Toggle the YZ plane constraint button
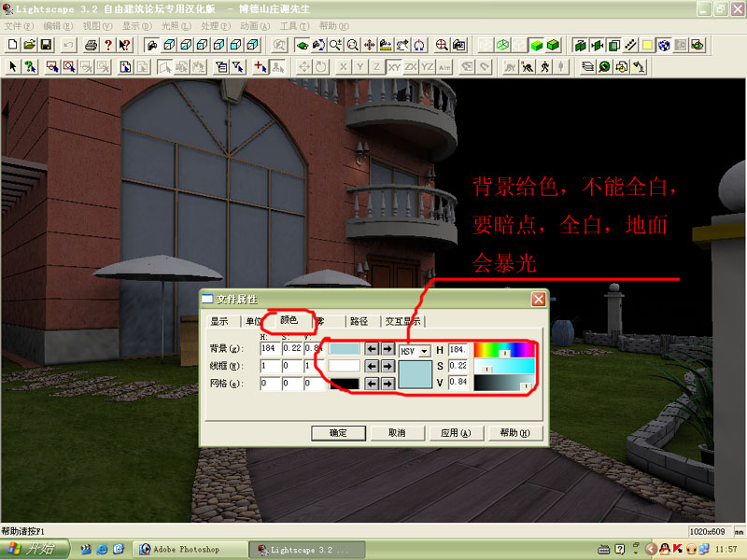This screenshot has height=560, width=747. (428, 67)
